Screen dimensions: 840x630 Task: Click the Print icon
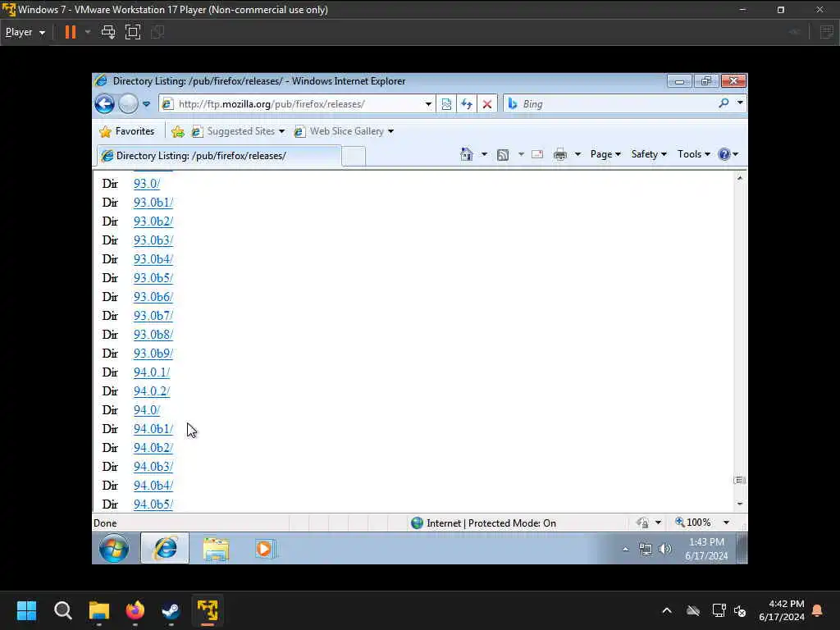560,154
